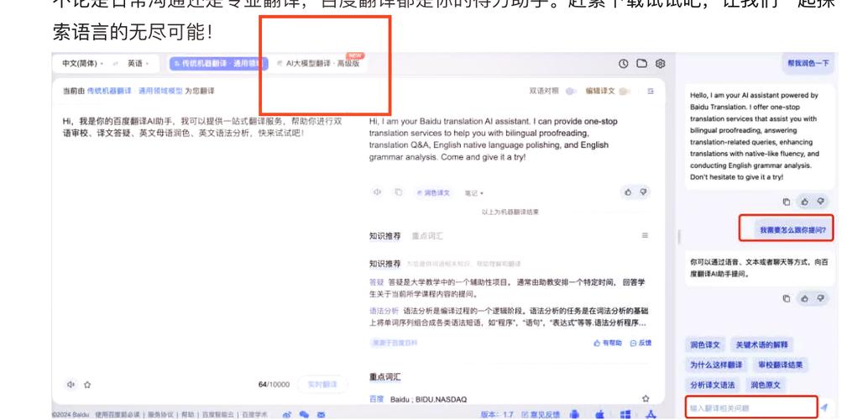Copy the AI assistant's 你可以通过语音 answer

(x=786, y=299)
